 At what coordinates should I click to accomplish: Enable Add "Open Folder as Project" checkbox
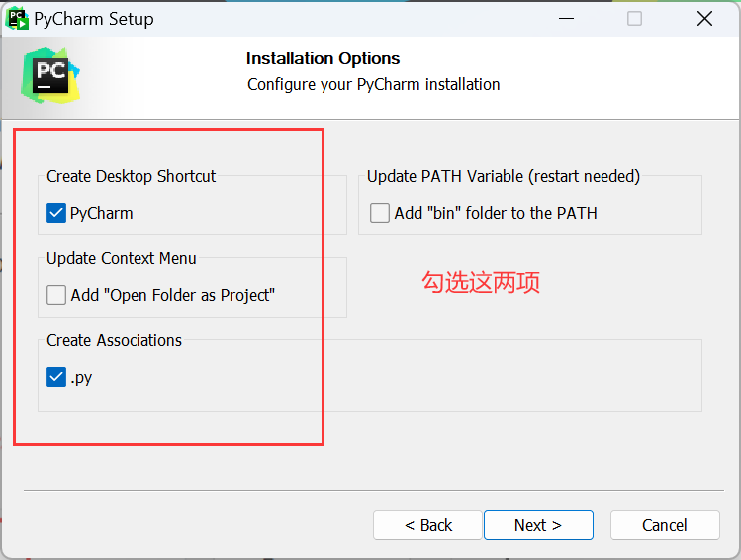(56, 295)
